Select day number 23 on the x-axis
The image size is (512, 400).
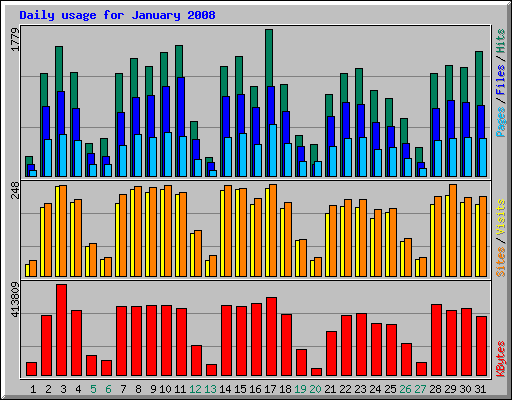pos(360,389)
